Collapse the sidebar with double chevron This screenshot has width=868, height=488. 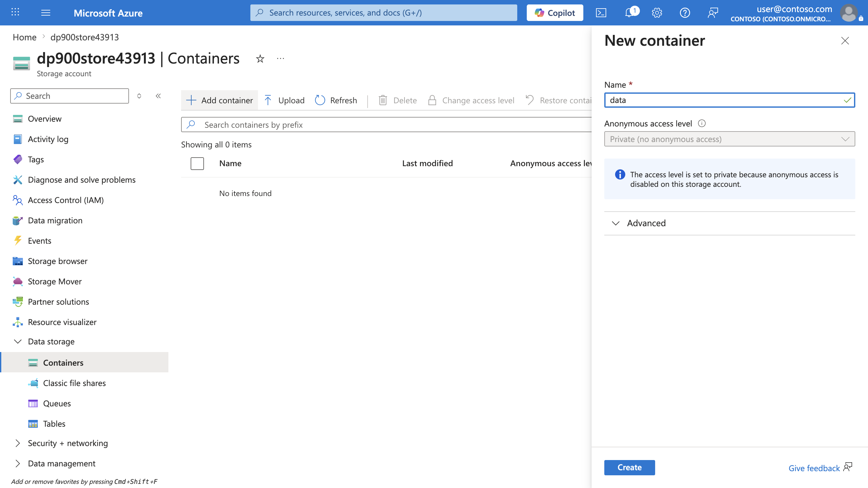[x=158, y=96]
